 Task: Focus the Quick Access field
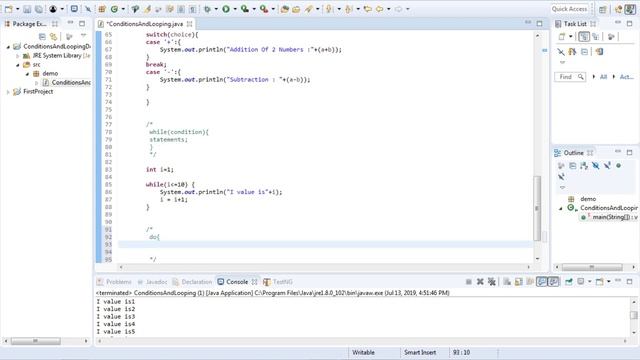pos(569,9)
